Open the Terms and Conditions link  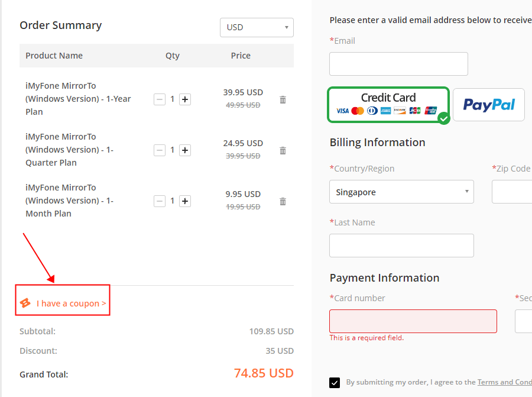click(505, 382)
